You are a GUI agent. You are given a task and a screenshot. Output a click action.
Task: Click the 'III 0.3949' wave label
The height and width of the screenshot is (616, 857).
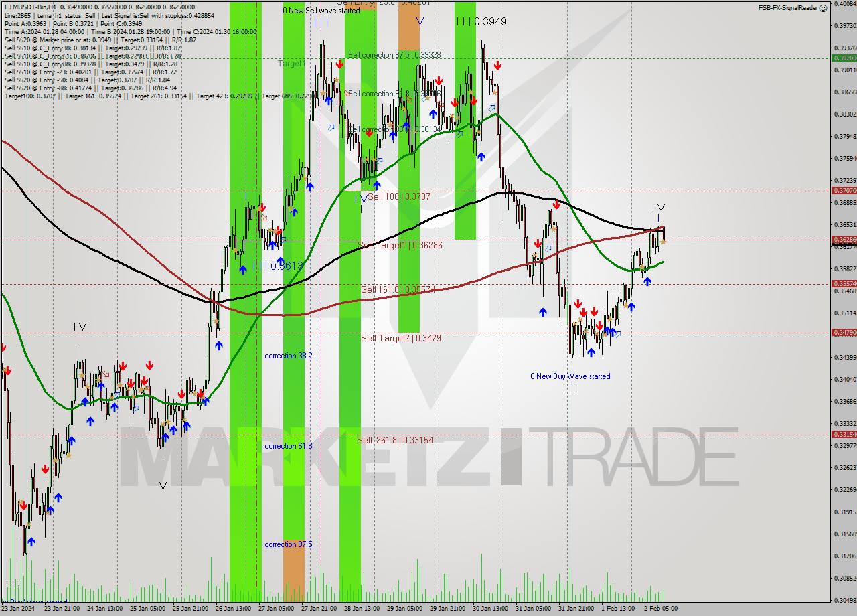(481, 21)
